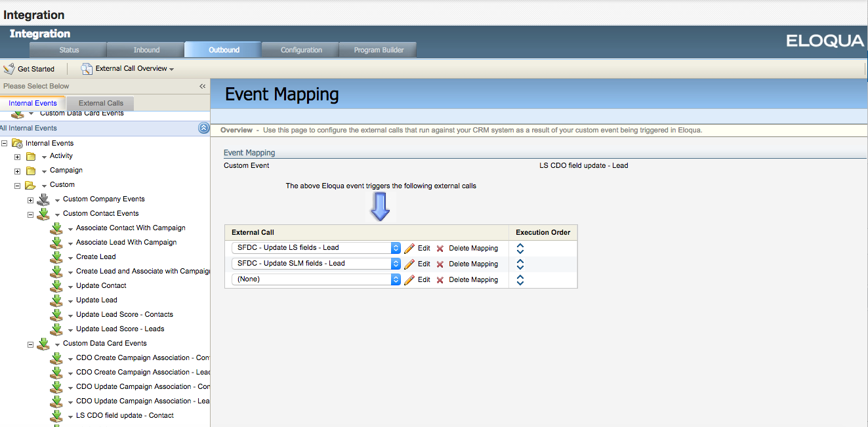868x427 pixels.
Task: Move Update SLM fields call up in execution order
Action: (520, 261)
